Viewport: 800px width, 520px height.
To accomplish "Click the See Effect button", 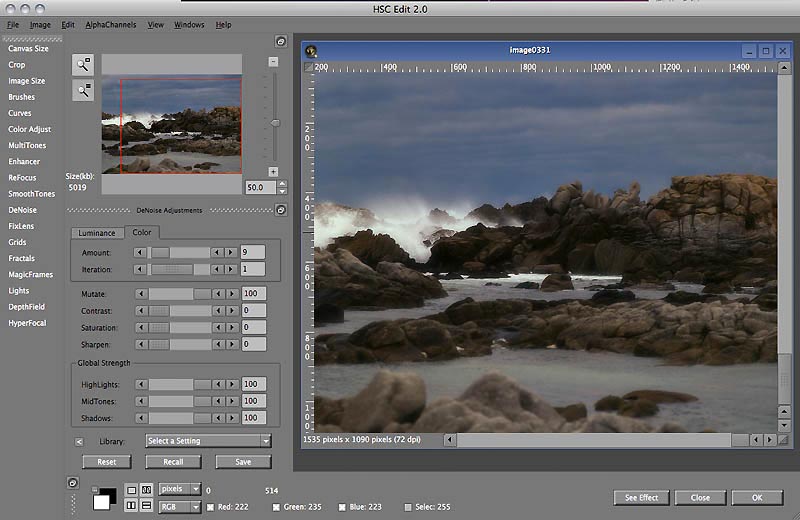I will (641, 498).
